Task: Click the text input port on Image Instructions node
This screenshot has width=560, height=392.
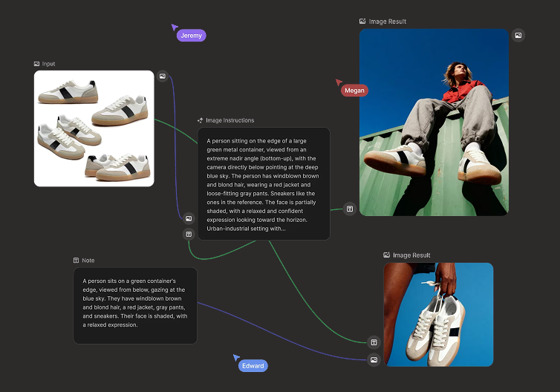Action: tap(189, 234)
